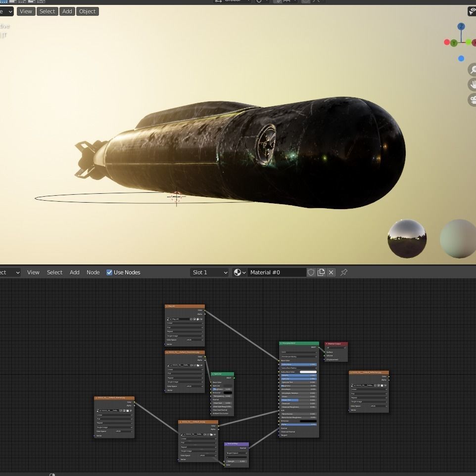Click the Material #0 name field
This screenshot has width=476, height=476.
[x=277, y=272]
